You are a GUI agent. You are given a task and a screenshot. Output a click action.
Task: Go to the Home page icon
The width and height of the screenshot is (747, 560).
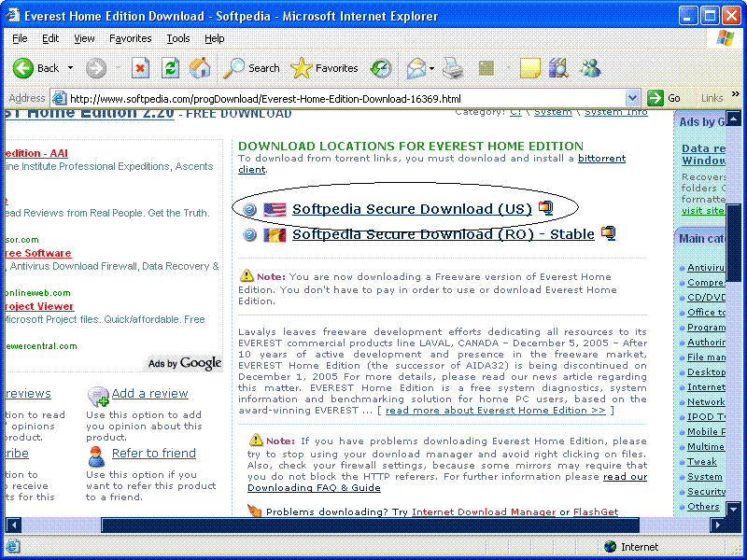click(x=200, y=68)
